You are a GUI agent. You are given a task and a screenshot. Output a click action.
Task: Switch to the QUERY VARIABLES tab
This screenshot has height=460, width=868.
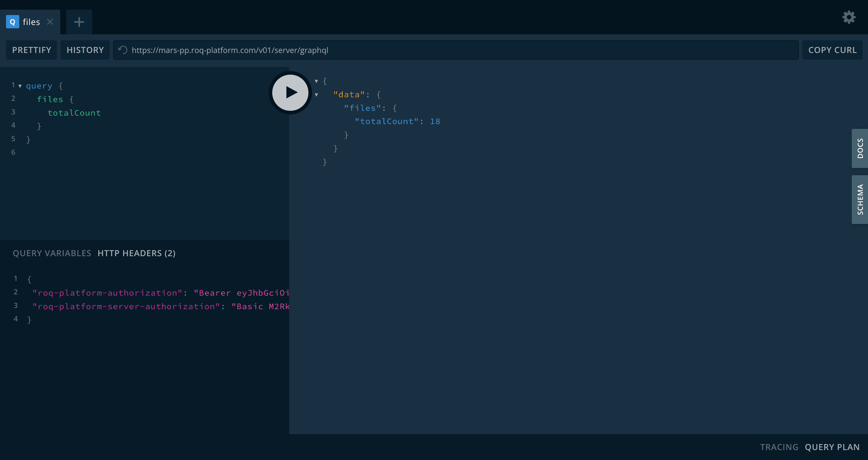pyautogui.click(x=52, y=253)
